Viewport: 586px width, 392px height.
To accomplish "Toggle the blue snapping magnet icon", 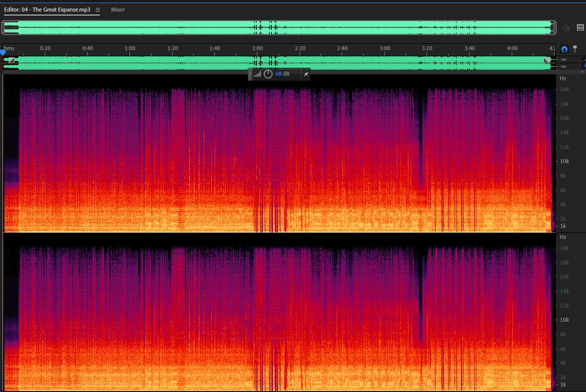I will coord(564,49).
